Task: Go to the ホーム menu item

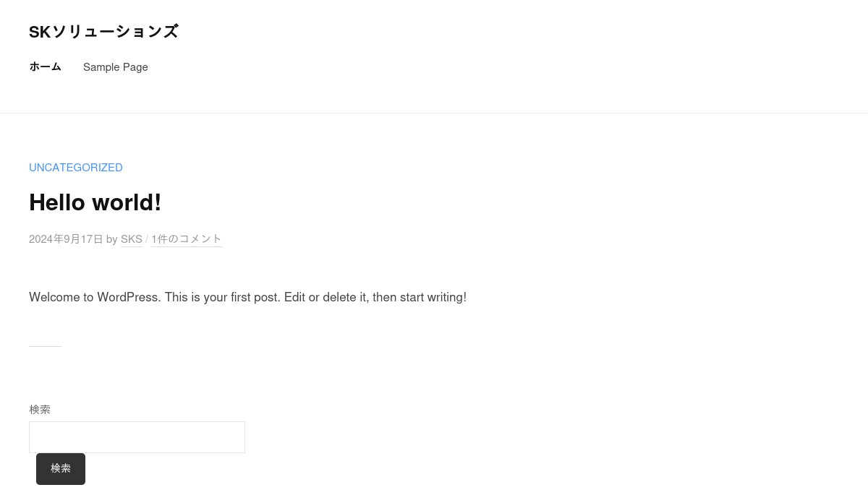Action: coord(45,66)
